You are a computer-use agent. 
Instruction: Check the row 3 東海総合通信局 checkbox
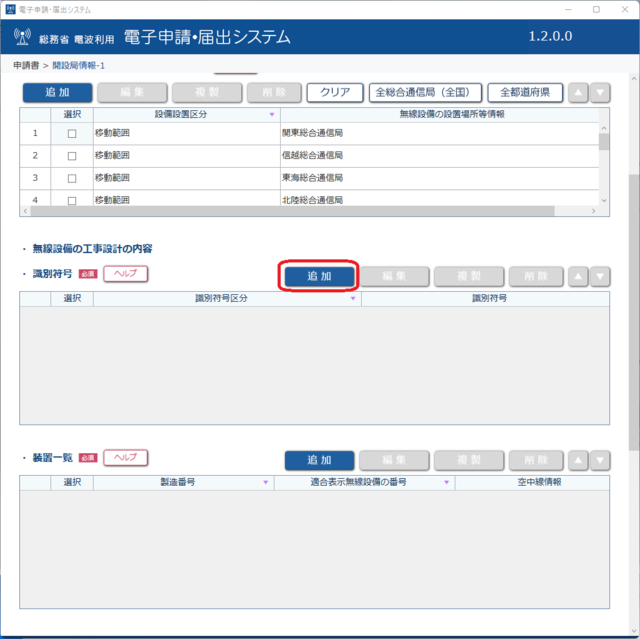click(x=72, y=178)
